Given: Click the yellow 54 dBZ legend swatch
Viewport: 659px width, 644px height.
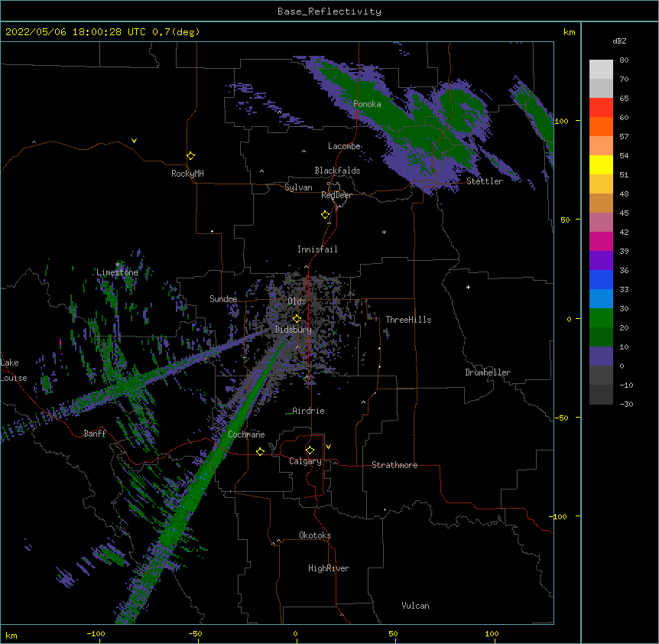Looking at the screenshot, I should point(601,164).
